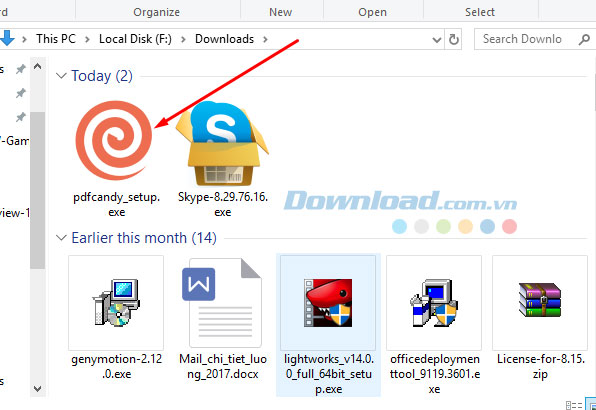The width and height of the screenshot is (596, 410).
Task: Click the second pin icon in navigation pane
Action: point(21,93)
